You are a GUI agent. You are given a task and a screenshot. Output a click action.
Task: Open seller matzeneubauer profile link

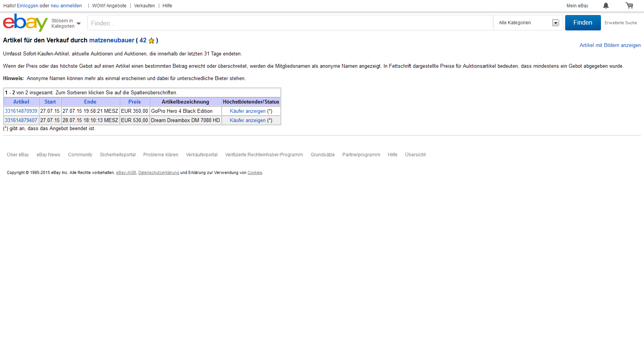112,40
